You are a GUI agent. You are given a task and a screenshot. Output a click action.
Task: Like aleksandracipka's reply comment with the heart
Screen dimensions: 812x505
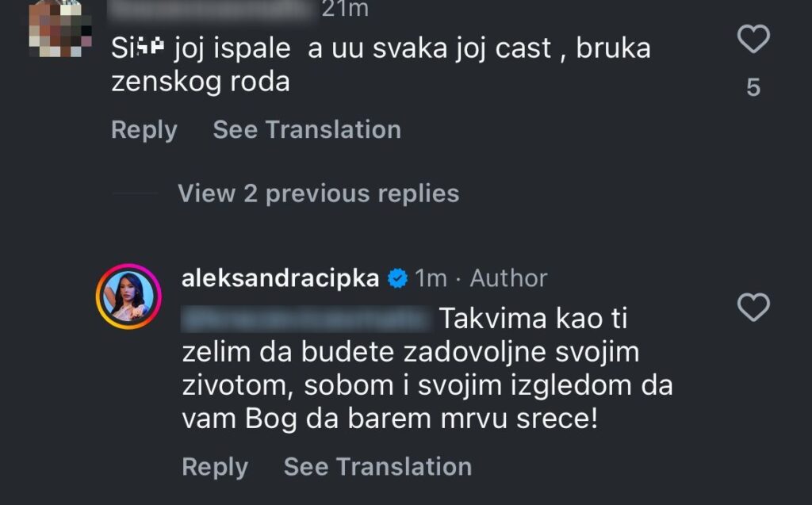pos(753,307)
